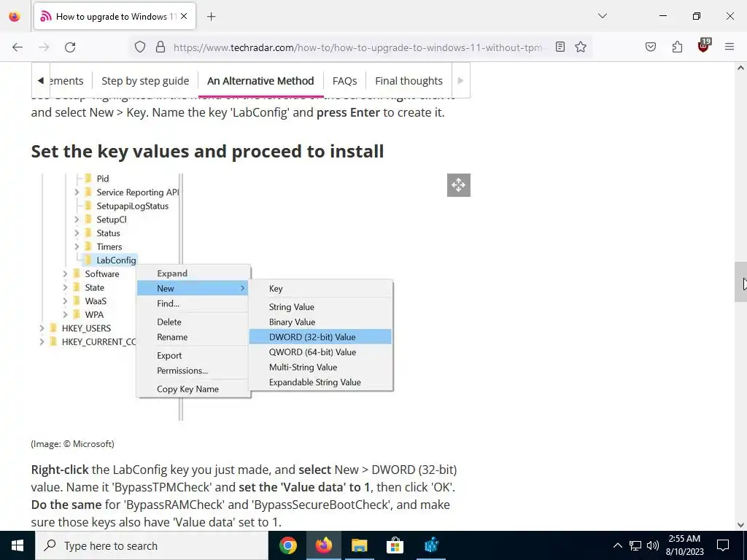Open Windows Start menu

pyautogui.click(x=18, y=545)
